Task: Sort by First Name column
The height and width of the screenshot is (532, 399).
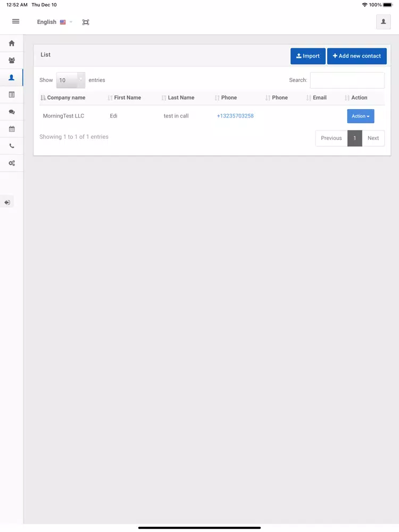Action: pyautogui.click(x=124, y=98)
